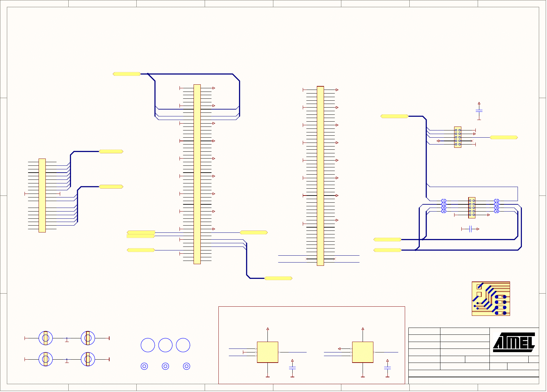Click the leftmost small concentric circle symbol
The width and height of the screenshot is (547, 392).
click(144, 366)
